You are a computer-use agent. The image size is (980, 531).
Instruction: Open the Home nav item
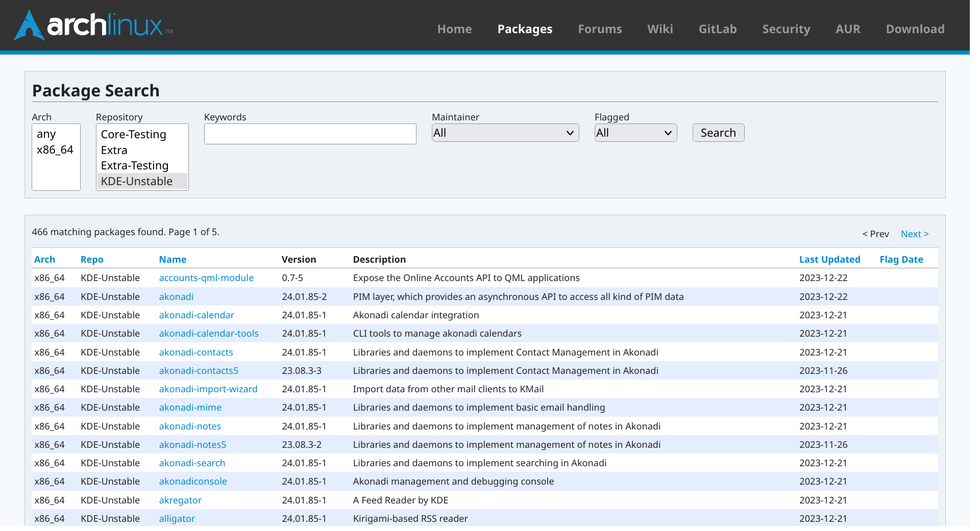454,29
